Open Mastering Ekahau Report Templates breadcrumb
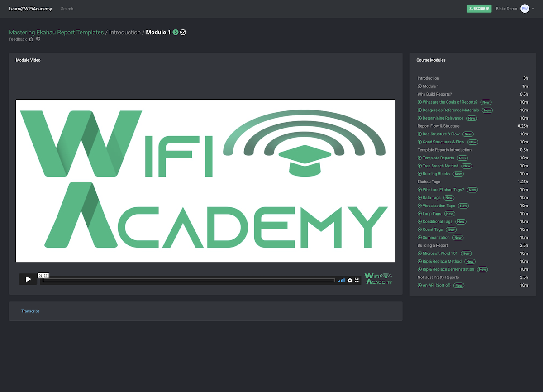Image resolution: width=543 pixels, height=392 pixels. click(x=56, y=33)
